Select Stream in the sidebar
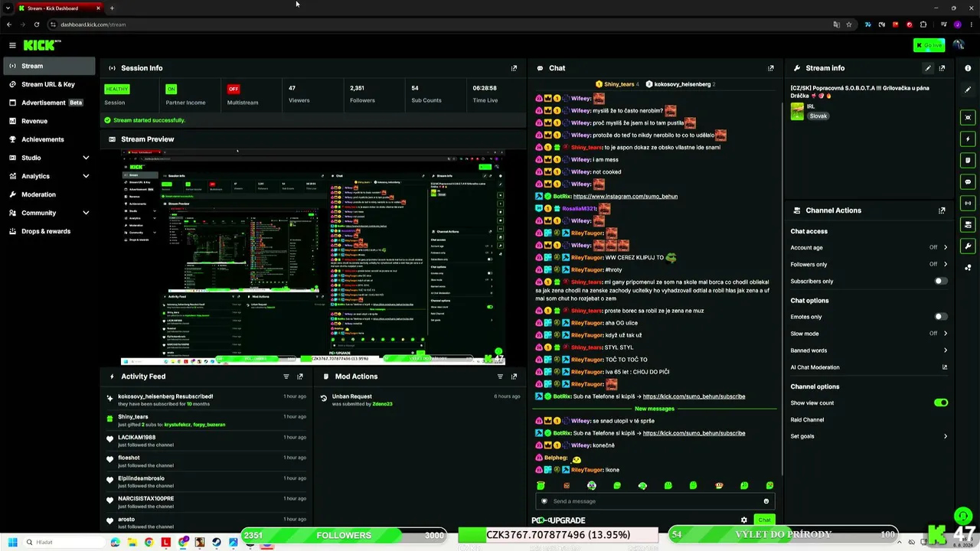This screenshot has height=551, width=980. 49,66
